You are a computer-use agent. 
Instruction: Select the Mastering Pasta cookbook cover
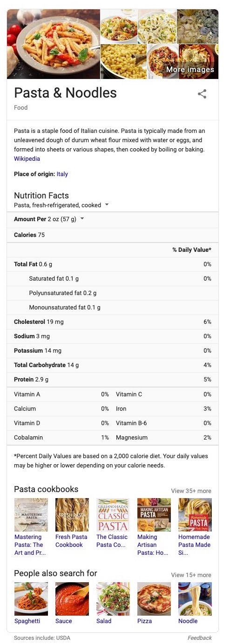(x=31, y=515)
